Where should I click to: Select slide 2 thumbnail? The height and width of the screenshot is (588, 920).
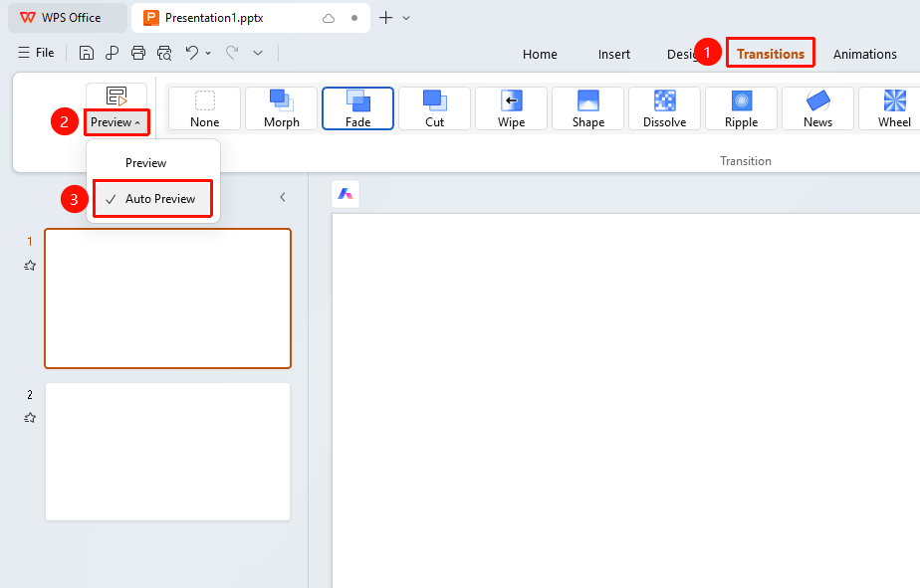pyautogui.click(x=168, y=452)
